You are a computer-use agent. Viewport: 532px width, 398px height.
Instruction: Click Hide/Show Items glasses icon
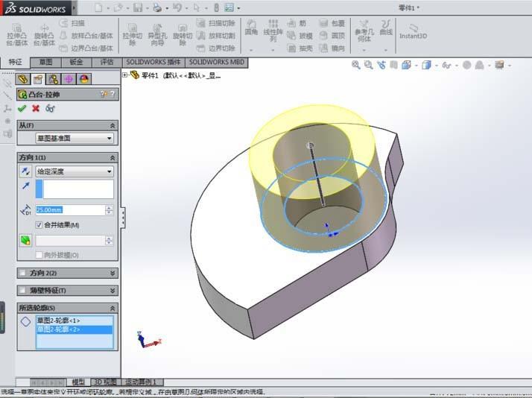(x=446, y=65)
